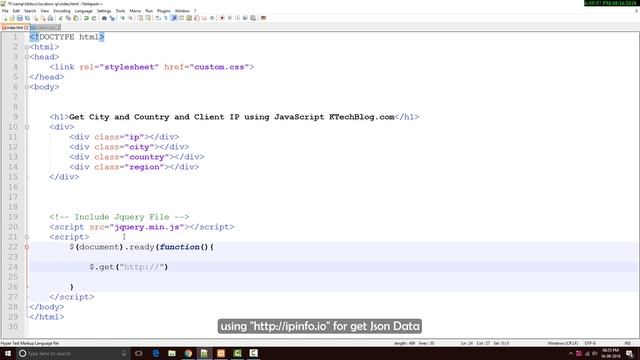Open the Function List toolbar icon
640x360 pixels.
pos(197,18)
